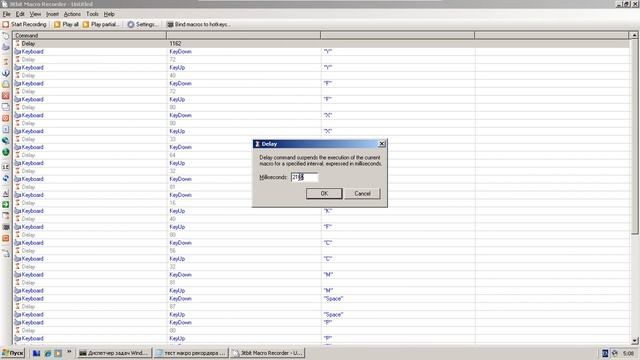This screenshot has height=360, width=640.
Task: Select the KeyUp "K" keyboard row
Action: coord(321,211)
